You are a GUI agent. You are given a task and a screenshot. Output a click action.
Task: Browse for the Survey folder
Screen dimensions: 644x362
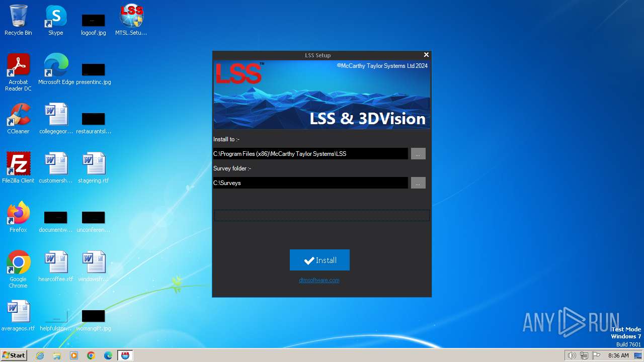pyautogui.click(x=418, y=183)
